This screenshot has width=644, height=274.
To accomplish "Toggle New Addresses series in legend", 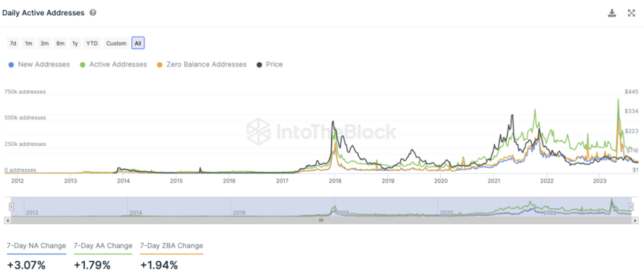I will tap(39, 64).
